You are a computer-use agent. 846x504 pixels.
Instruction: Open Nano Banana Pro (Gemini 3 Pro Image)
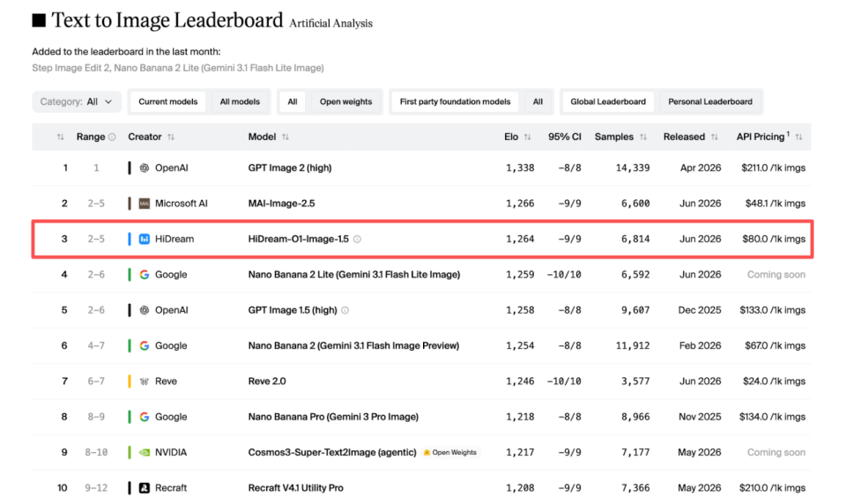[333, 417]
